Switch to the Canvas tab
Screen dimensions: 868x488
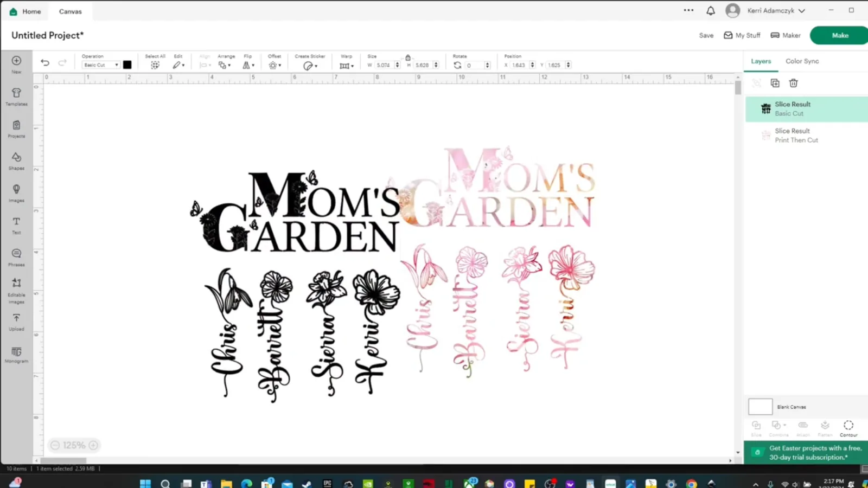(71, 11)
